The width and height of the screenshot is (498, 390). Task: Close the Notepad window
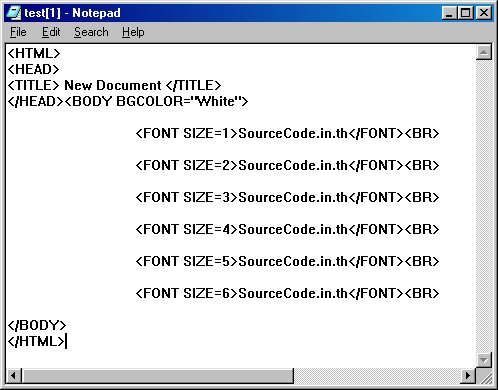(484, 13)
